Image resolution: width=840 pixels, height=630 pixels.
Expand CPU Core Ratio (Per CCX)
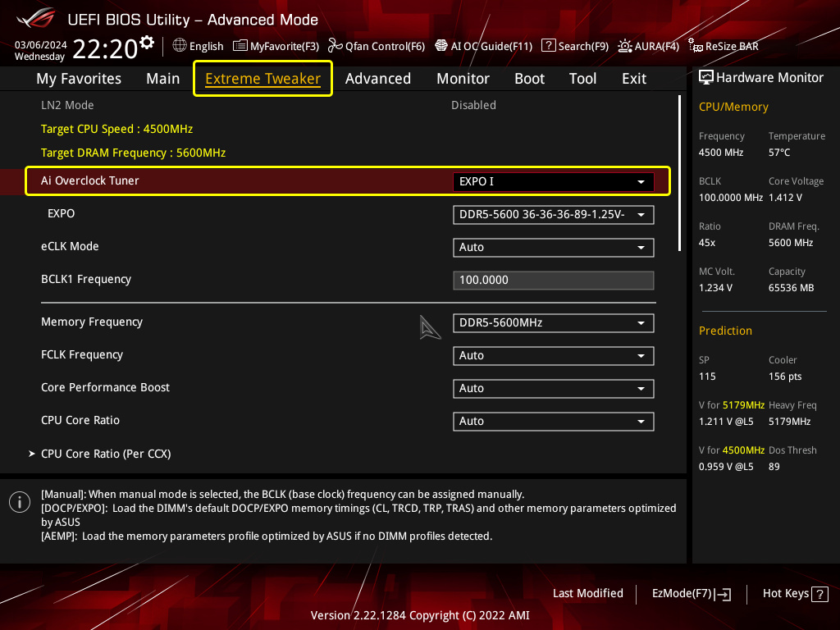click(106, 454)
